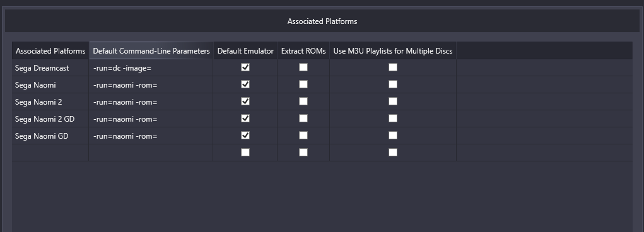
Task: Click Extract ROMs column header
Action: tap(303, 51)
